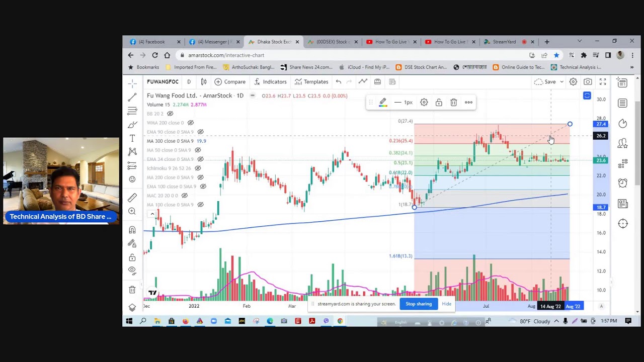Open the DSE Stock Chart bookmark
This screenshot has height=362, width=644.
click(x=421, y=67)
